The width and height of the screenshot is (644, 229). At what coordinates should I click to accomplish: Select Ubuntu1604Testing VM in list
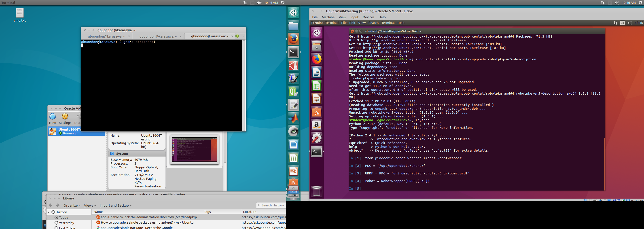[x=76, y=131]
